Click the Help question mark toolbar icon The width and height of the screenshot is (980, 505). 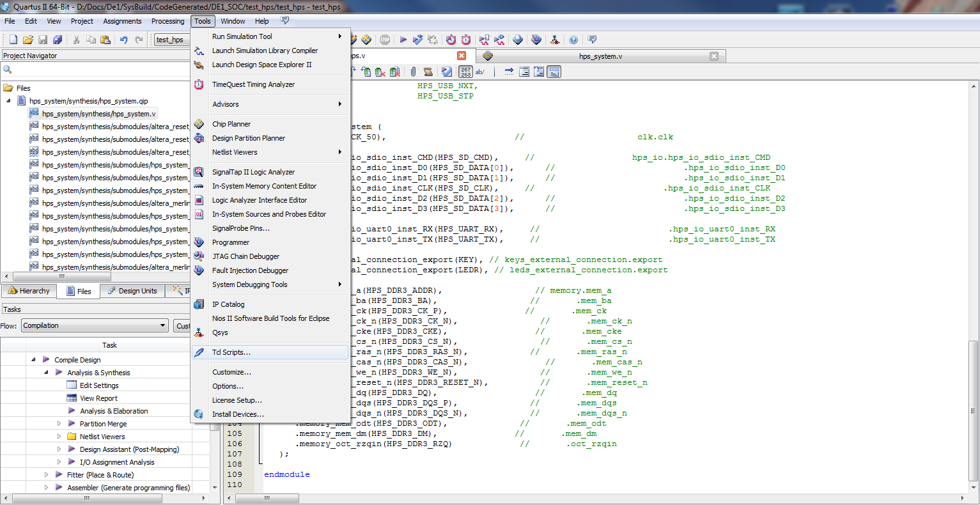coord(573,40)
